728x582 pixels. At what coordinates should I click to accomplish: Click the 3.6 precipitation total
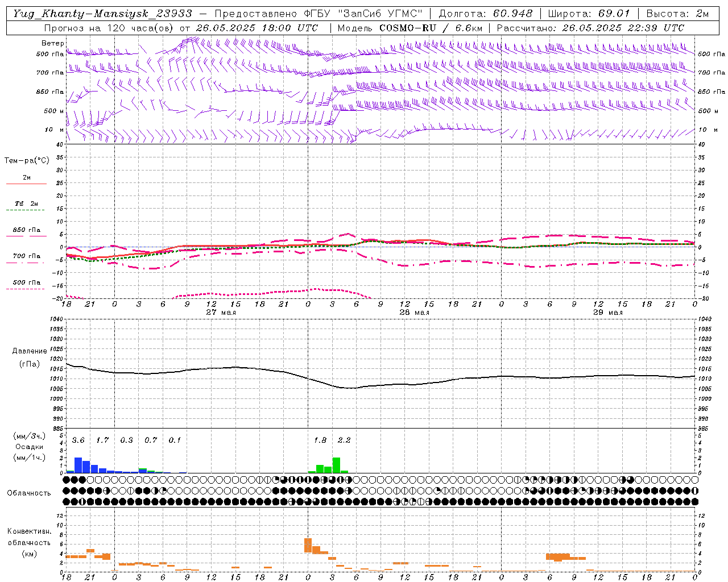(x=78, y=440)
